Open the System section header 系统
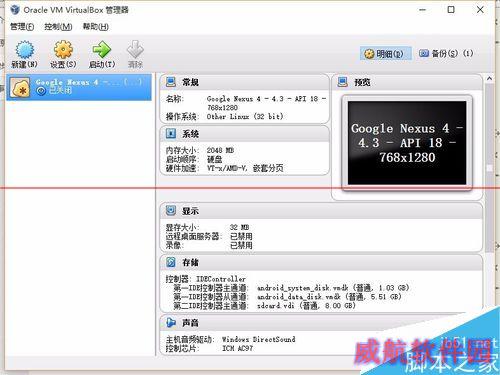500x375 pixels. [x=190, y=134]
